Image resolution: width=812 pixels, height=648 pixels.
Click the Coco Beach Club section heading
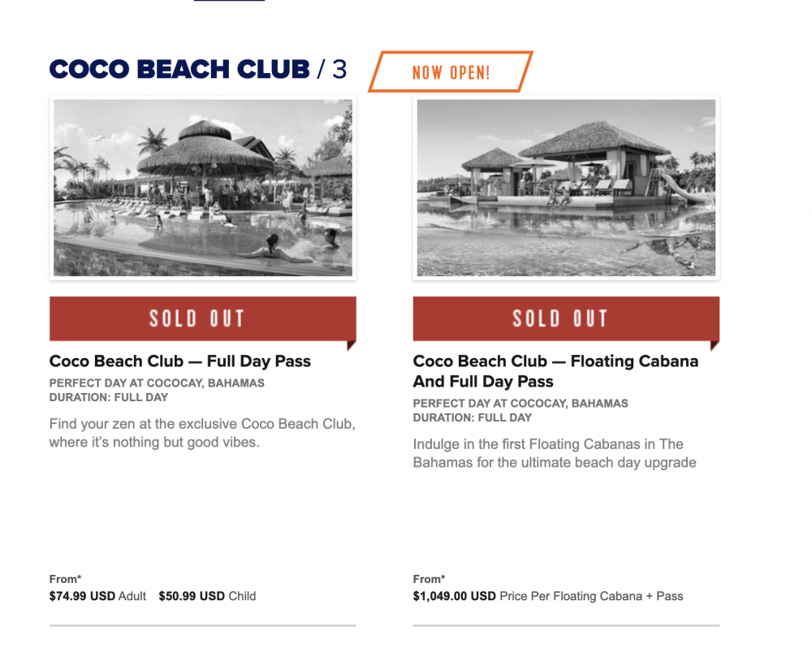point(198,69)
